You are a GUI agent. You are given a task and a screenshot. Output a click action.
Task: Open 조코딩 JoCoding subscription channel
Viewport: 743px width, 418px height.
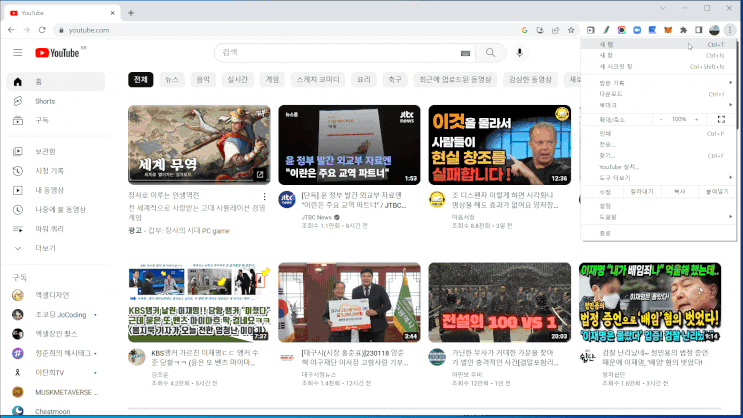coord(55,315)
